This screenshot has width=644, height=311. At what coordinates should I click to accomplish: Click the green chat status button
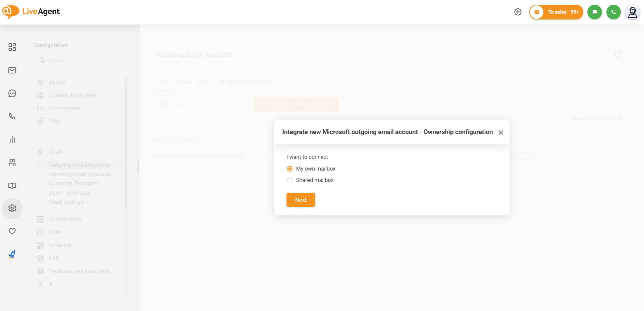(594, 12)
